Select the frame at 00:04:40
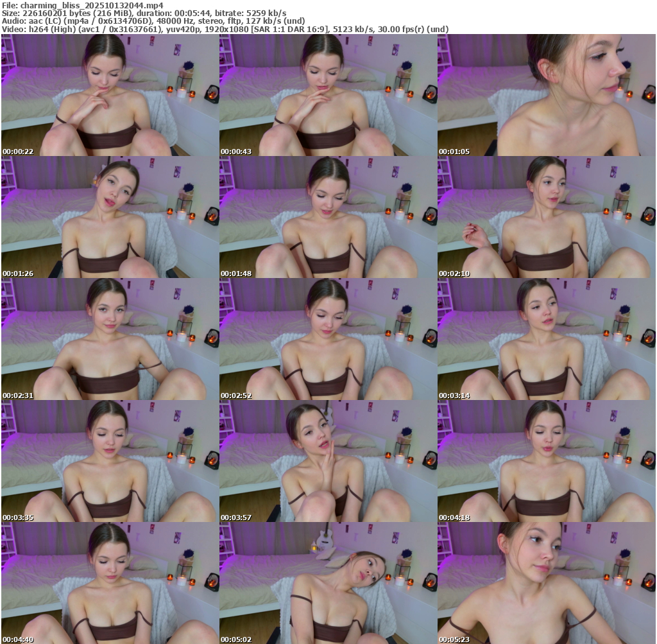The width and height of the screenshot is (657, 644). [110, 583]
